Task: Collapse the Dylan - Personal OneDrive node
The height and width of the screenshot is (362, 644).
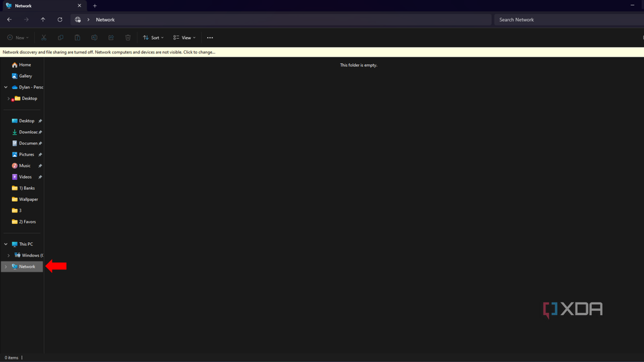Action: 6,87
